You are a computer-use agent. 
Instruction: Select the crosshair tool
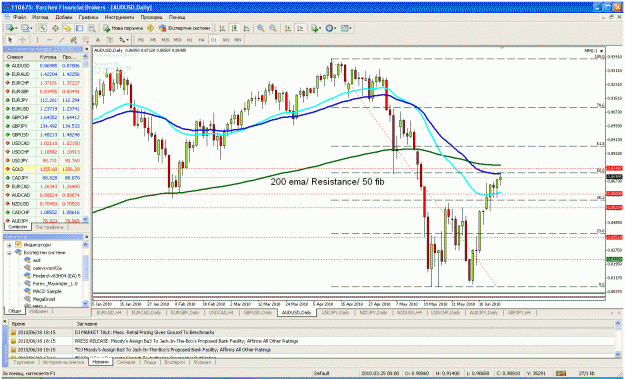pyautogui.click(x=22, y=40)
